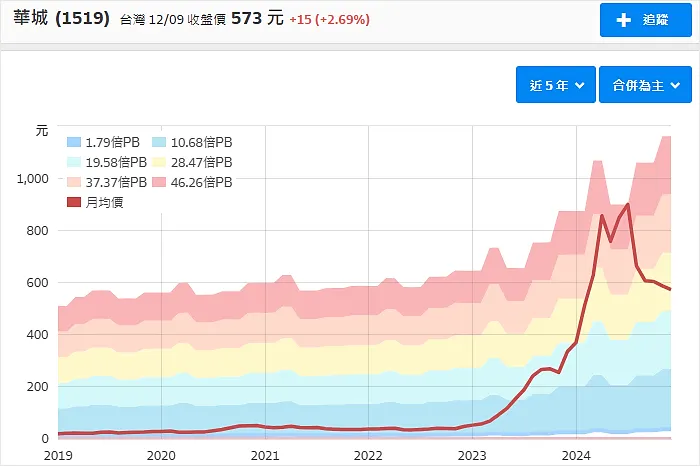The width and height of the screenshot is (700, 466).
Task: Click the 月均價 dark red legend swatch
Action: [x=74, y=203]
